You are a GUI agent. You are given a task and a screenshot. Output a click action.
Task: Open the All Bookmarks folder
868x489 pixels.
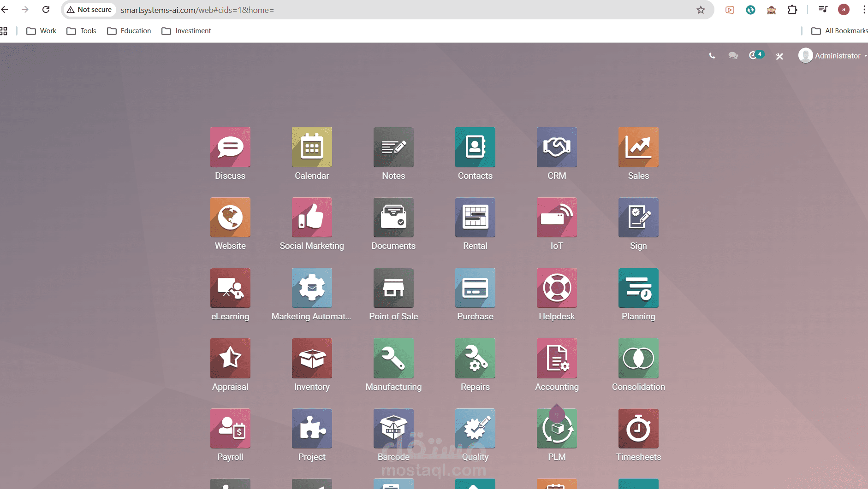839,31
